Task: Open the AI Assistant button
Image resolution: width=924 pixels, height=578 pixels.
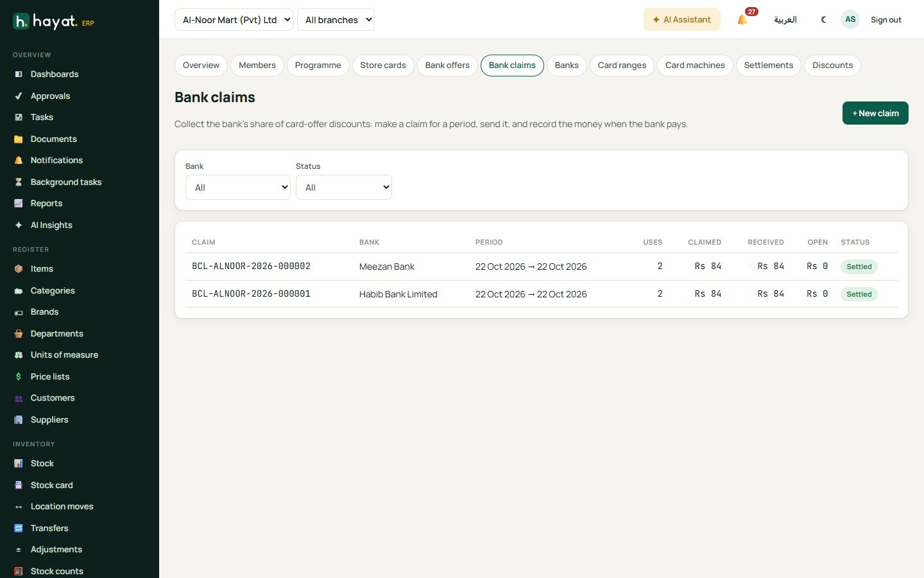Action: tap(682, 20)
